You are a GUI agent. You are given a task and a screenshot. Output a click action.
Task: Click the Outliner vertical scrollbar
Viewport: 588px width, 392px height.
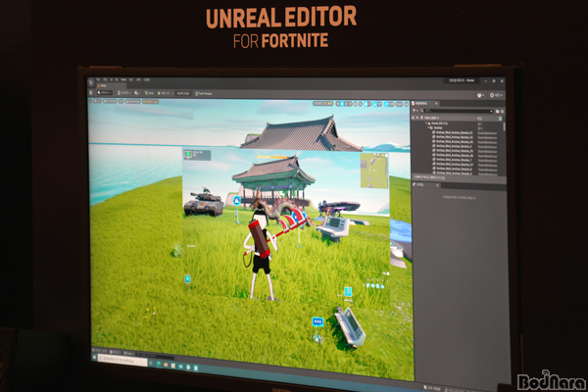[x=504, y=126]
